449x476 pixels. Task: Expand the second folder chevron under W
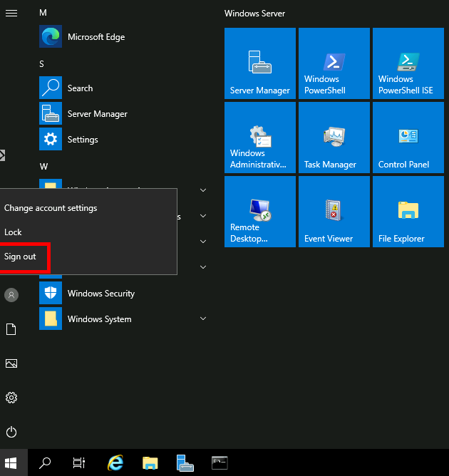(x=203, y=216)
